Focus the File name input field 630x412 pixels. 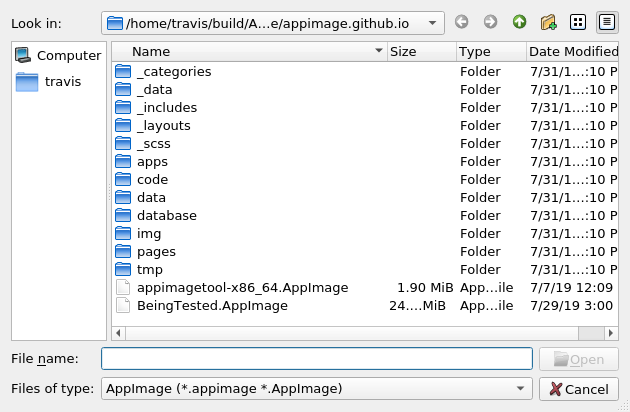317,359
